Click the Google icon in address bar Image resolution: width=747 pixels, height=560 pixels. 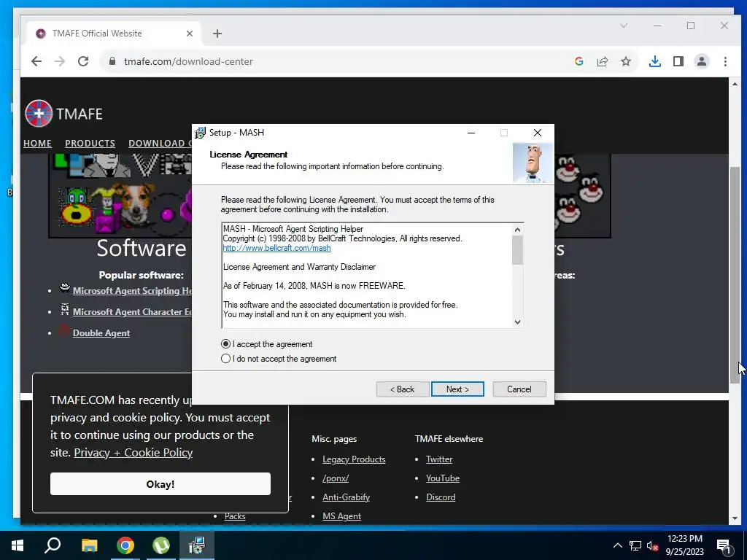578,61
